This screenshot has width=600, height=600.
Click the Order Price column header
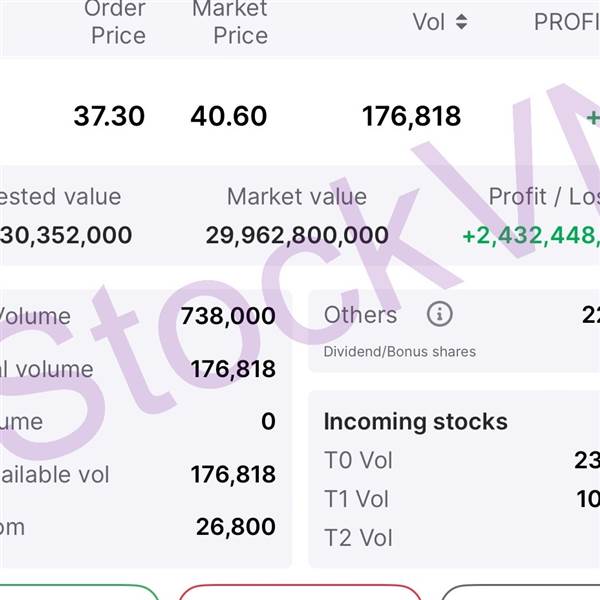118,22
